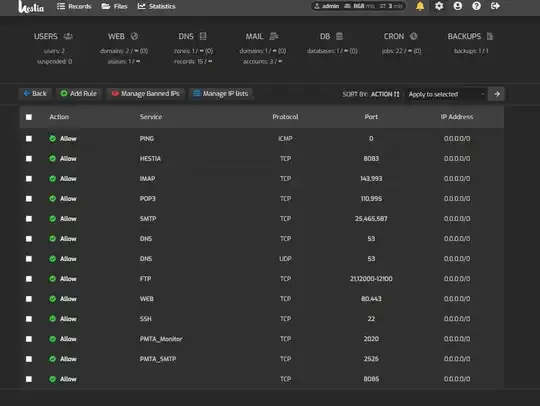Click the logout arrow icon

495,6
